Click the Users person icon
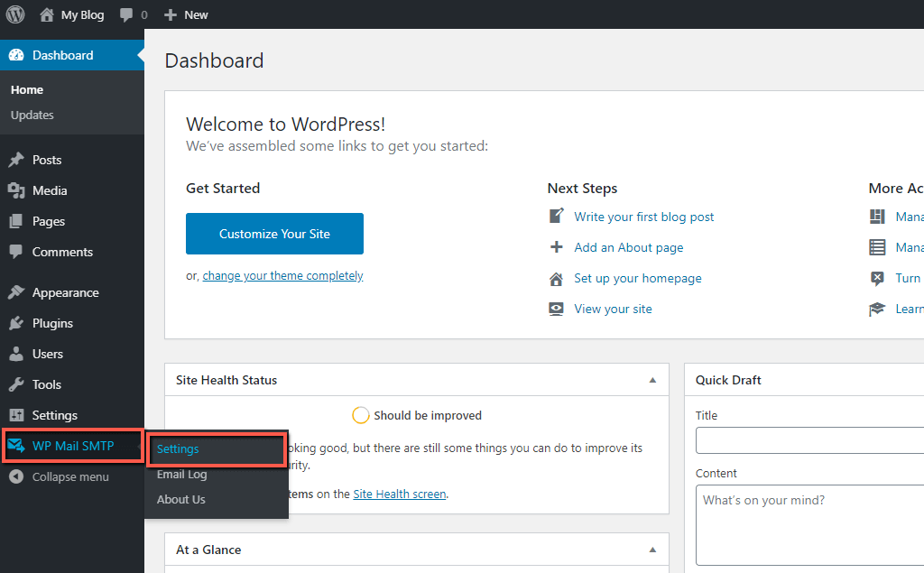The width and height of the screenshot is (924, 573). click(x=16, y=354)
